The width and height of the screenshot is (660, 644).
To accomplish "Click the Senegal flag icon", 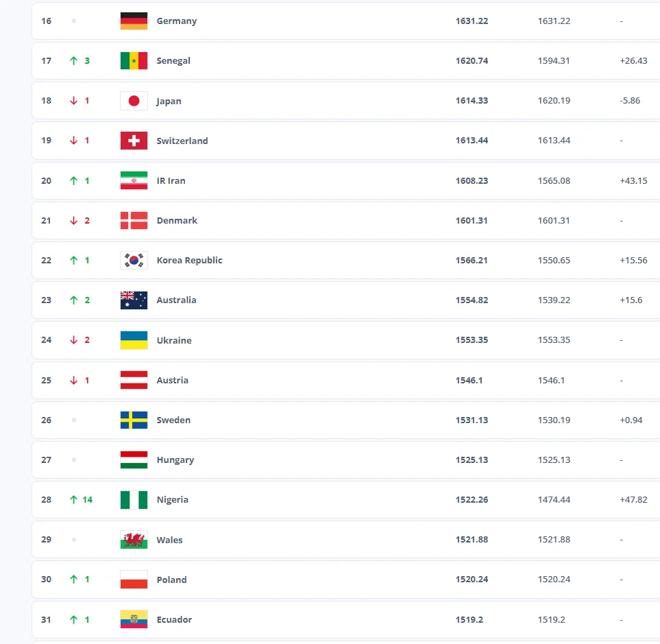I will [x=134, y=61].
